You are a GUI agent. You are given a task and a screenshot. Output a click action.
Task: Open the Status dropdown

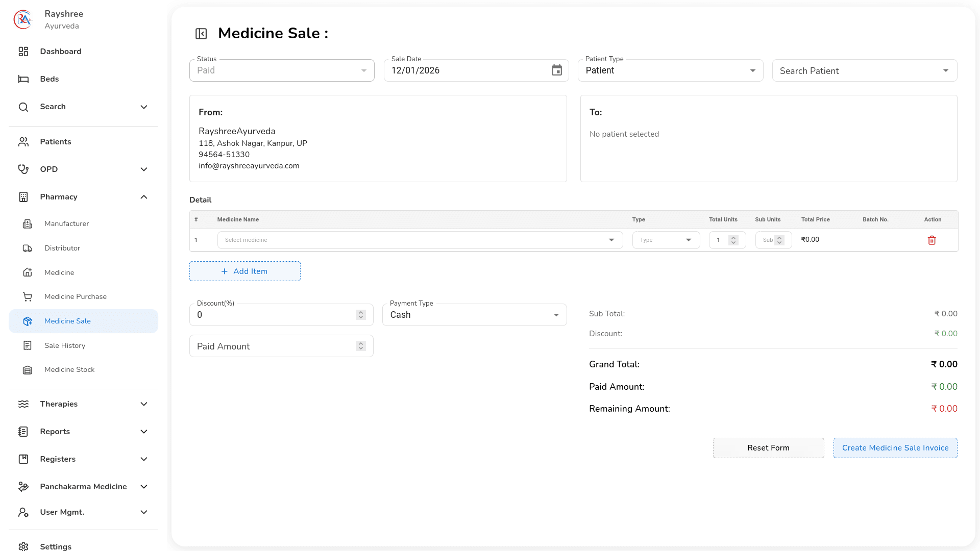[281, 70]
